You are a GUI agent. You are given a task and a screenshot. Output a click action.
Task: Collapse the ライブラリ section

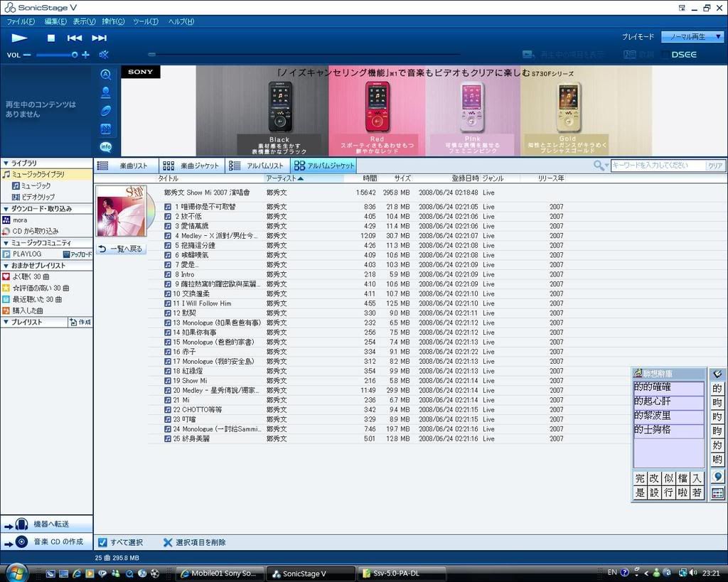coord(6,163)
